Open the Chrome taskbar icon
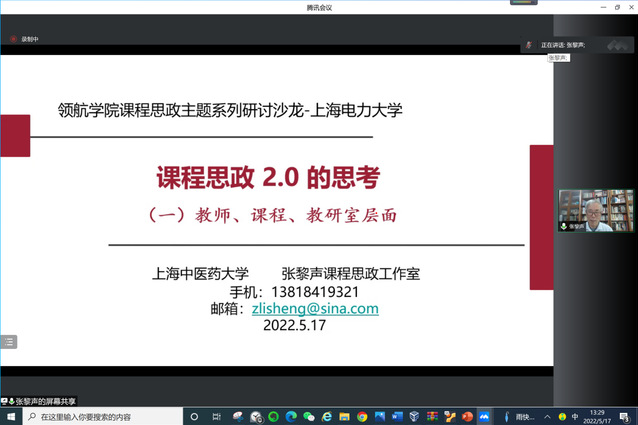 [362, 416]
